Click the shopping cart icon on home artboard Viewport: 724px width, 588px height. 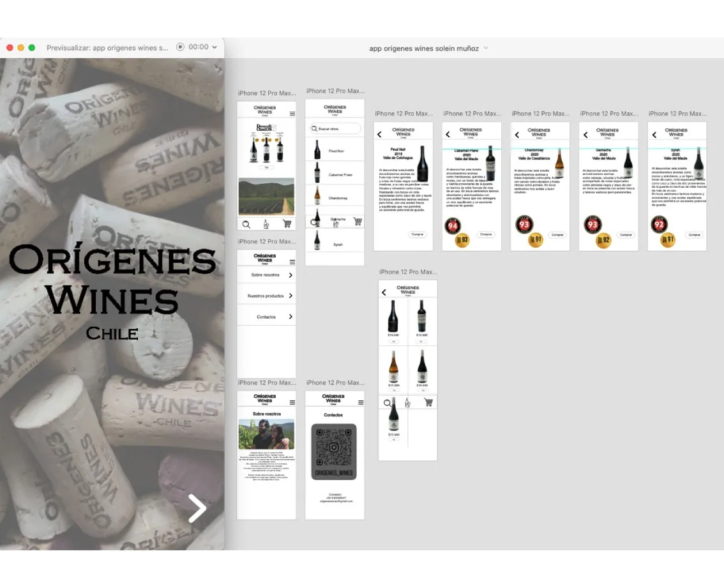coord(287,224)
